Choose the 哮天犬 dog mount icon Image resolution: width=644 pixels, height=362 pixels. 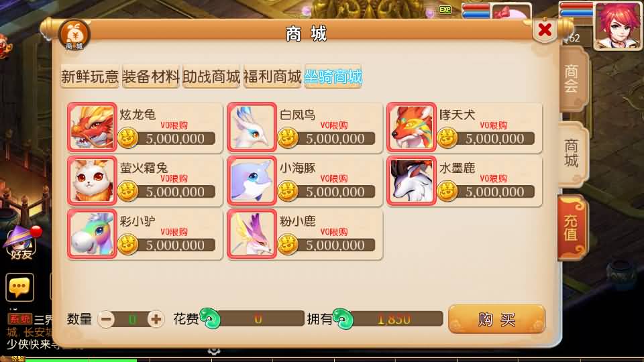click(x=411, y=127)
